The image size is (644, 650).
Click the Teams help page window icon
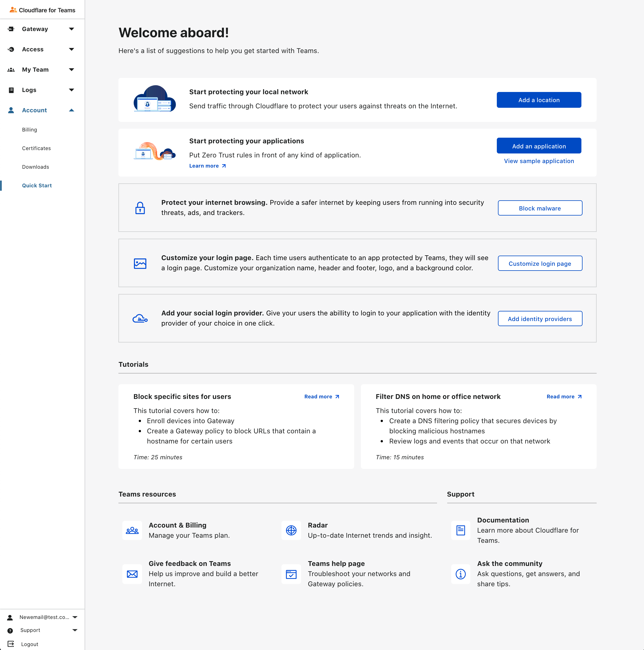click(291, 574)
